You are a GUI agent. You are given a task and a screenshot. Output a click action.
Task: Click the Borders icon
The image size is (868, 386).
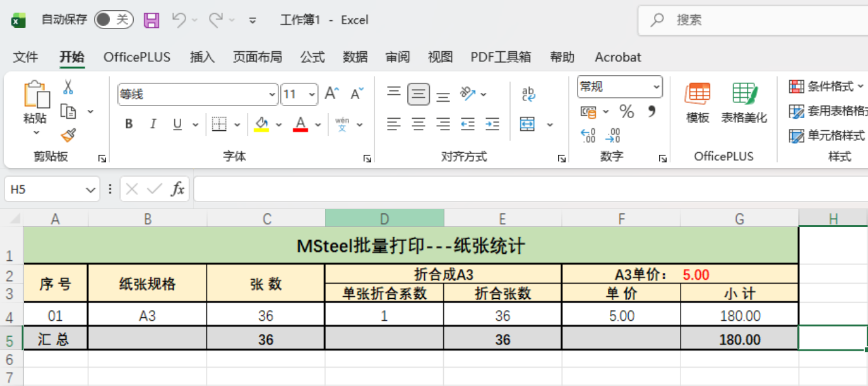point(218,124)
